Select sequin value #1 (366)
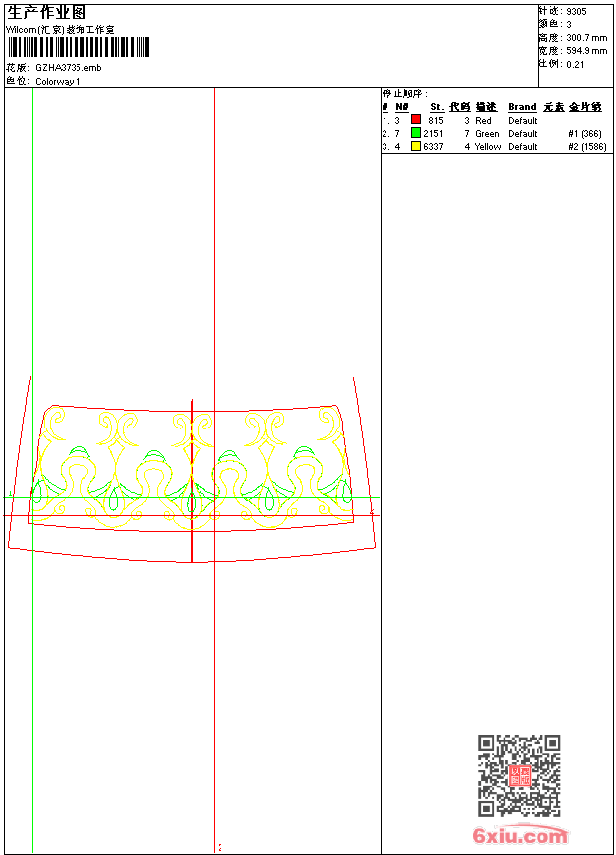 click(585, 134)
